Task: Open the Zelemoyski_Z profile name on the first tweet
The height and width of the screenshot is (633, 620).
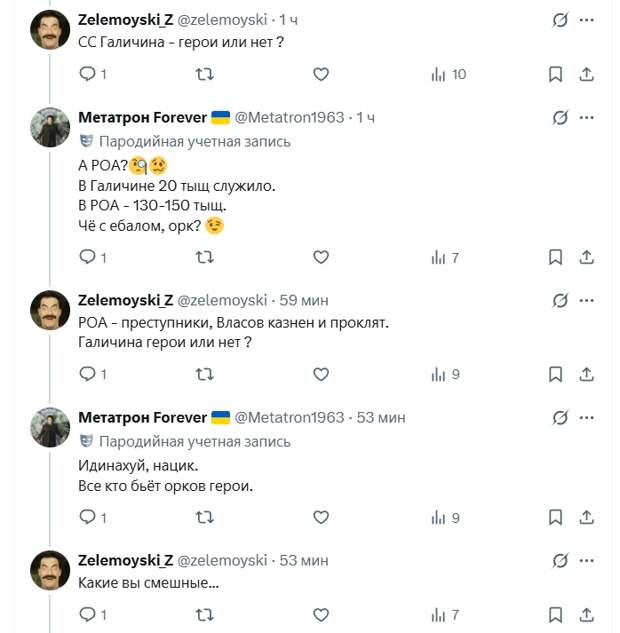Action: pos(125,20)
